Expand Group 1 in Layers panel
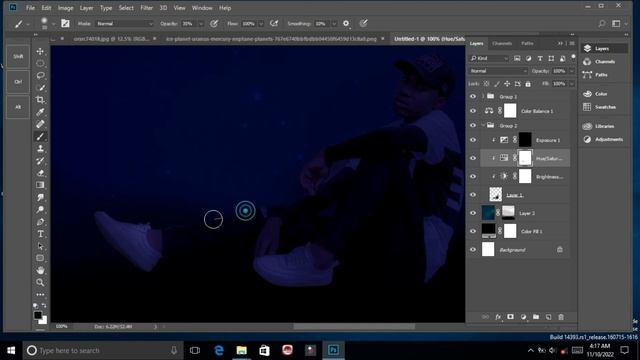640x360 pixels. 483,96
